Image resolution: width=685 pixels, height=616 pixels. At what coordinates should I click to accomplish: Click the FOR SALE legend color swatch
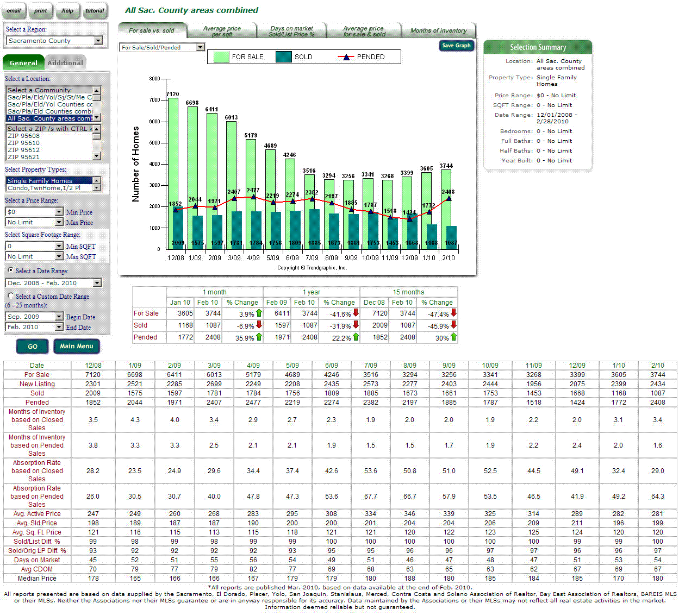[221, 57]
